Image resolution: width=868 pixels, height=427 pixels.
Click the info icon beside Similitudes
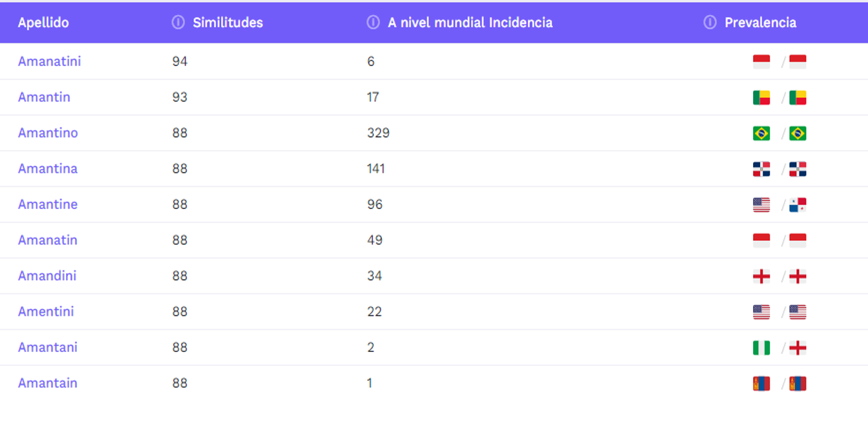pos(178,22)
